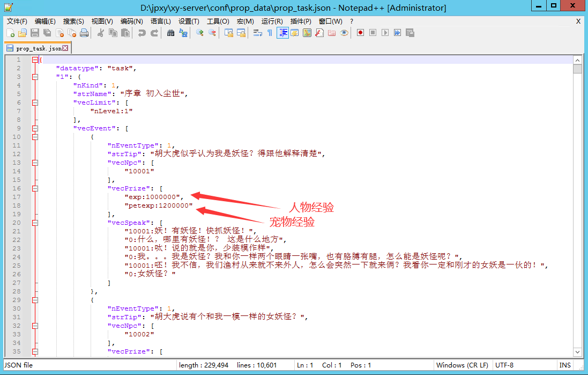
Task: Click the Zoom in magnifier icon
Action: tap(200, 33)
